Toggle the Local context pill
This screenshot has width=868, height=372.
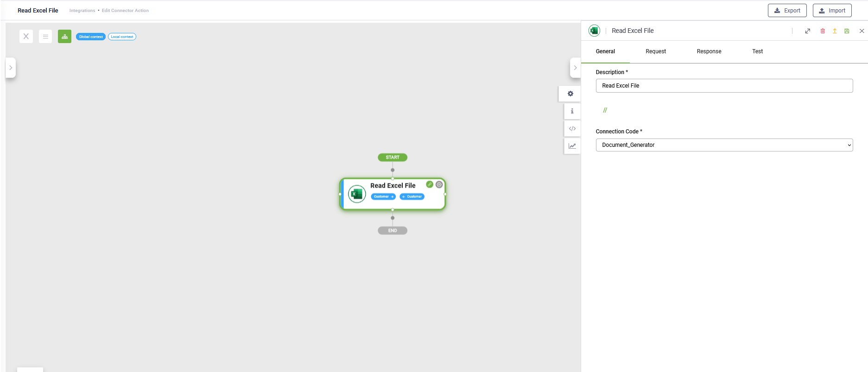pyautogui.click(x=122, y=37)
